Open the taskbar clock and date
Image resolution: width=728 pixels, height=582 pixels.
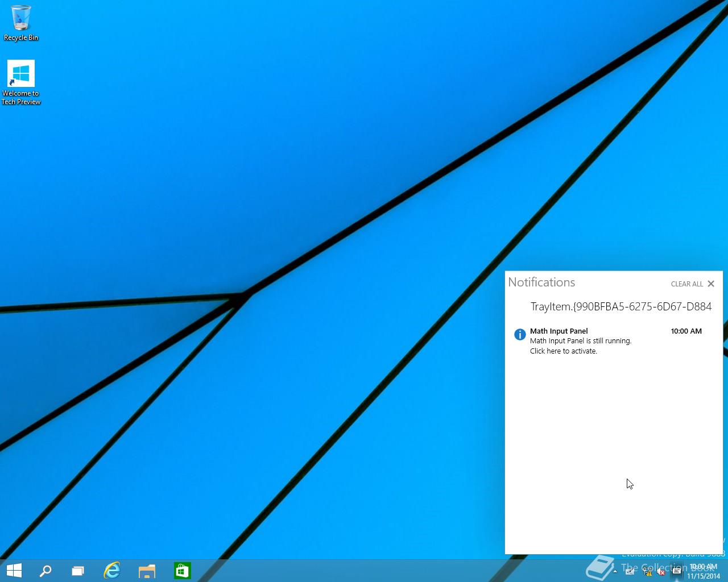[704, 571]
